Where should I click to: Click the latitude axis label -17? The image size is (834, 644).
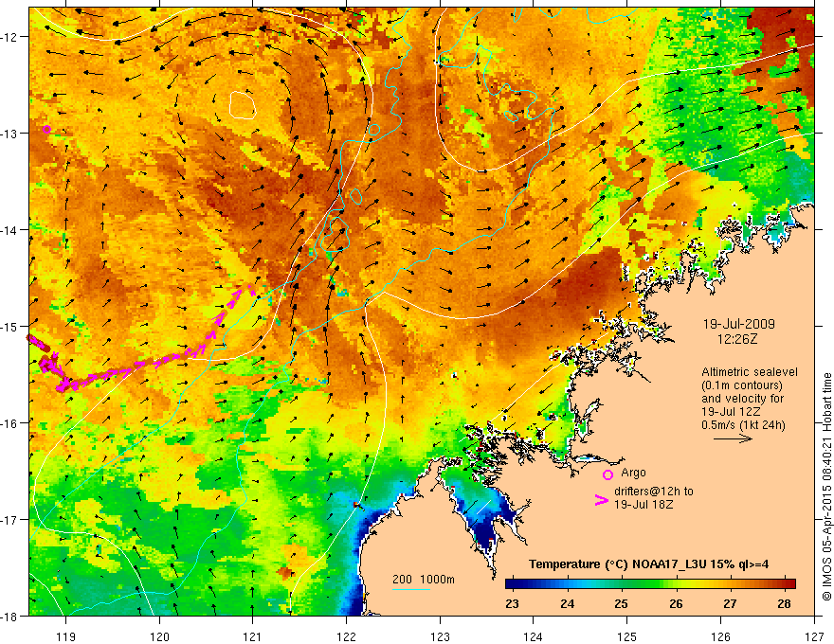coord(10,520)
